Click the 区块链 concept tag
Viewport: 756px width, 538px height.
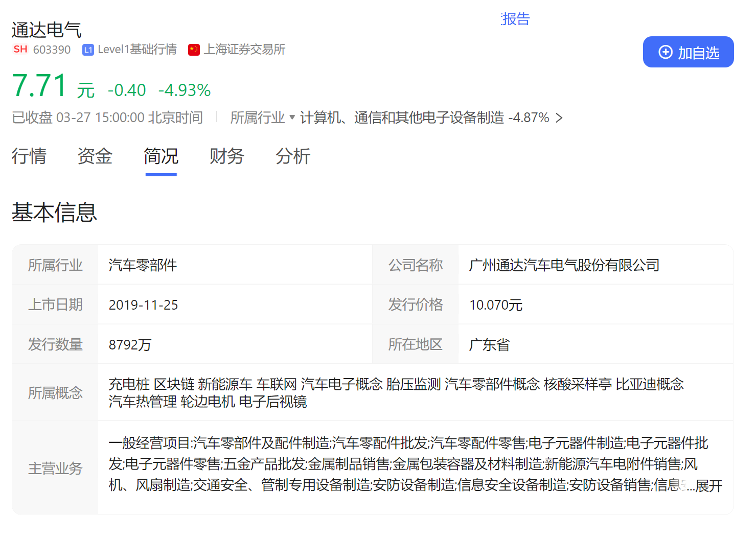[x=174, y=384]
